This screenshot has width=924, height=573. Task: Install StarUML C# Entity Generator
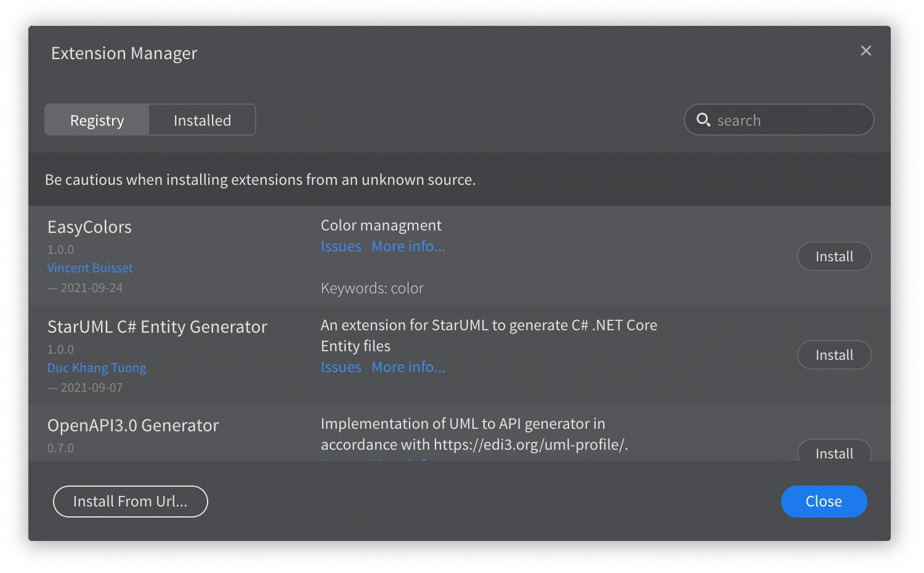(x=834, y=355)
